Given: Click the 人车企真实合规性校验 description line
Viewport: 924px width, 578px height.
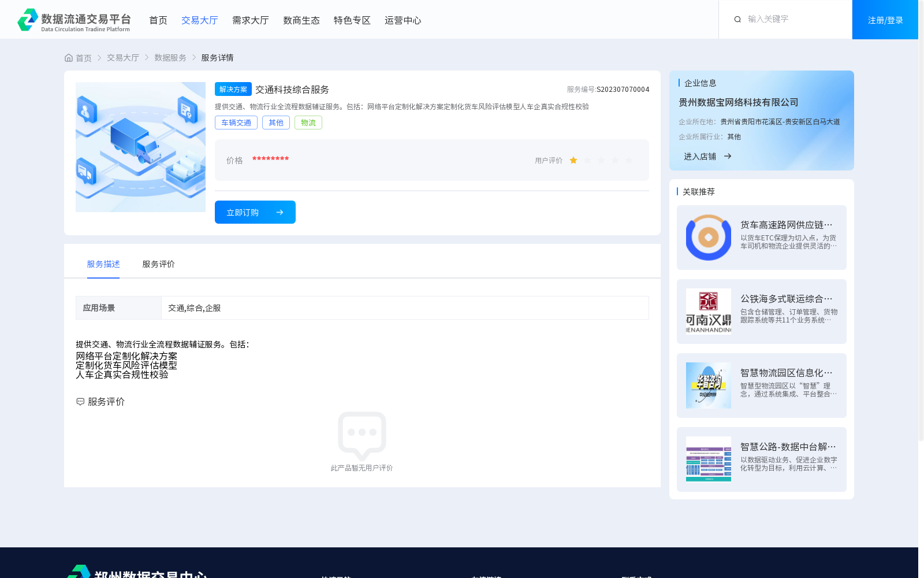Looking at the screenshot, I should [122, 375].
